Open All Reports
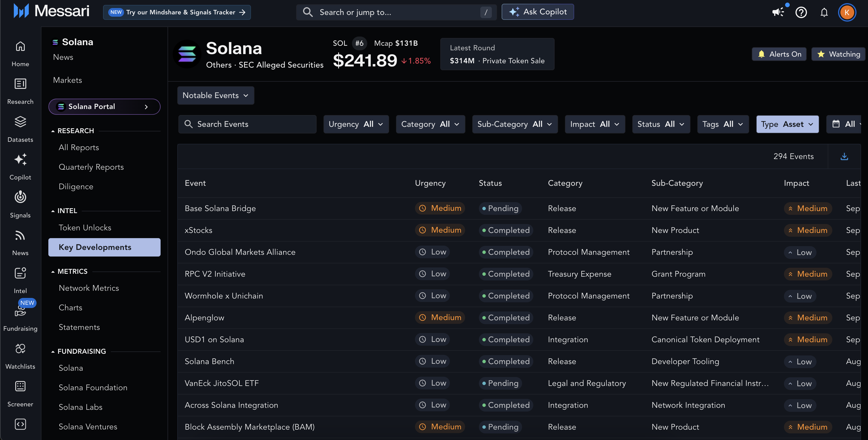 pos(79,147)
